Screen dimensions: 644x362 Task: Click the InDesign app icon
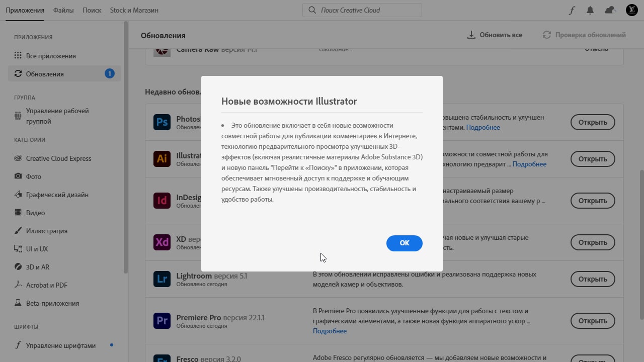click(x=162, y=201)
